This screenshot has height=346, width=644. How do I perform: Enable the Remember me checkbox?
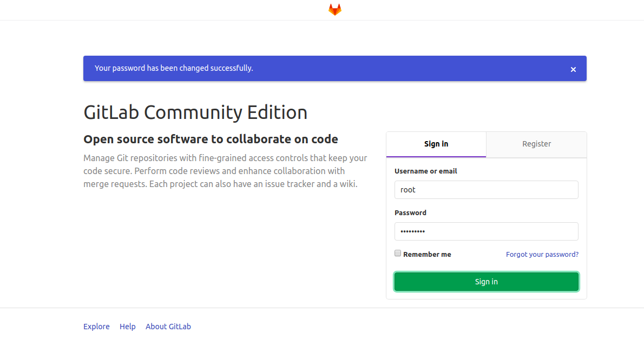(398, 253)
